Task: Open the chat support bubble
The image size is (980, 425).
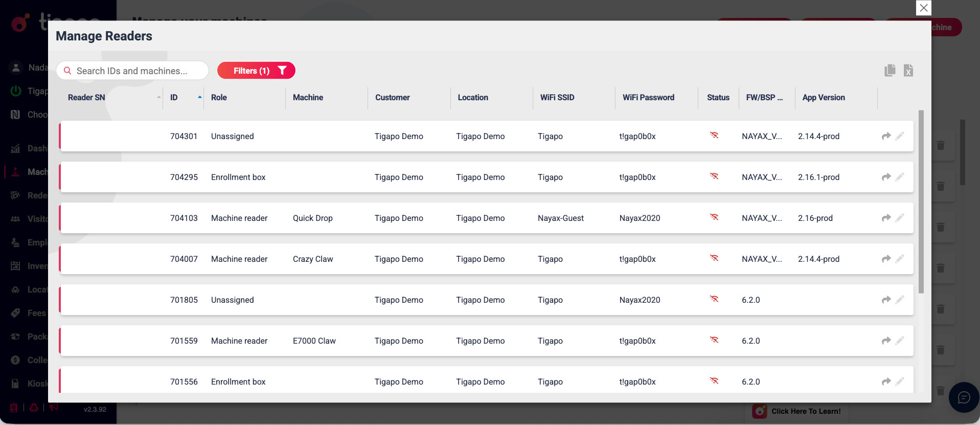Action: click(x=964, y=397)
